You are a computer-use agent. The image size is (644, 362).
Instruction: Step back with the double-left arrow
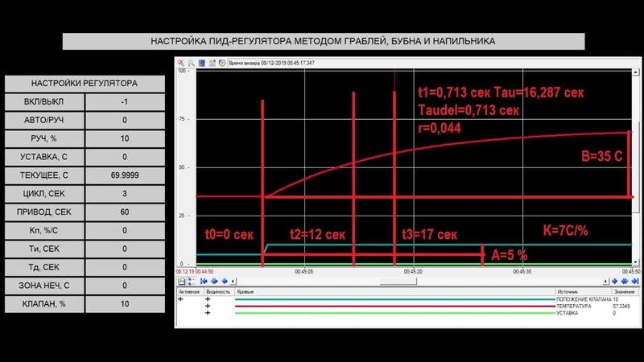214,281
